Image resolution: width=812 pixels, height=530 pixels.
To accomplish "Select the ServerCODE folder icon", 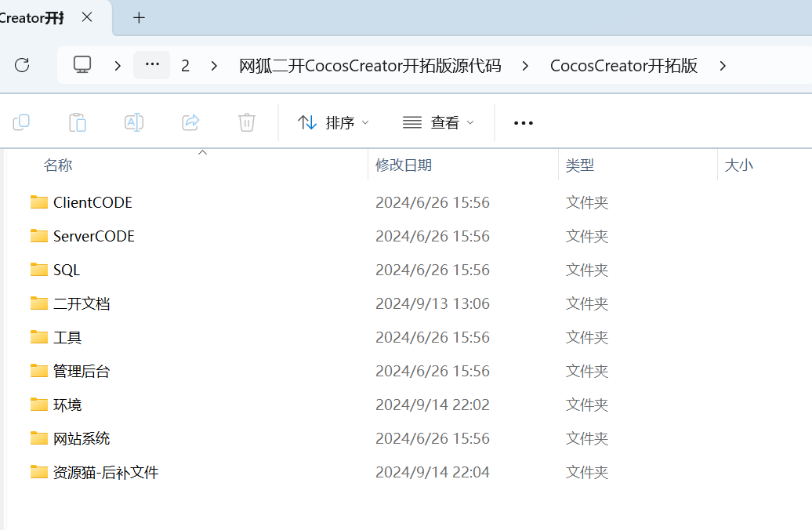I will coord(39,236).
